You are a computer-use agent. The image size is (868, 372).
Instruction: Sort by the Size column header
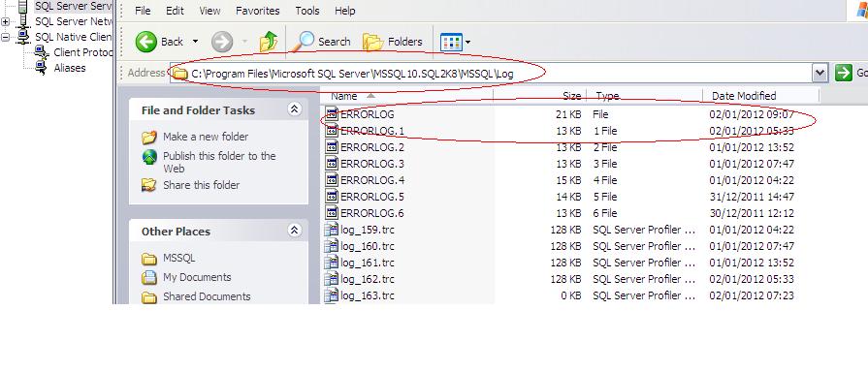coord(540,96)
